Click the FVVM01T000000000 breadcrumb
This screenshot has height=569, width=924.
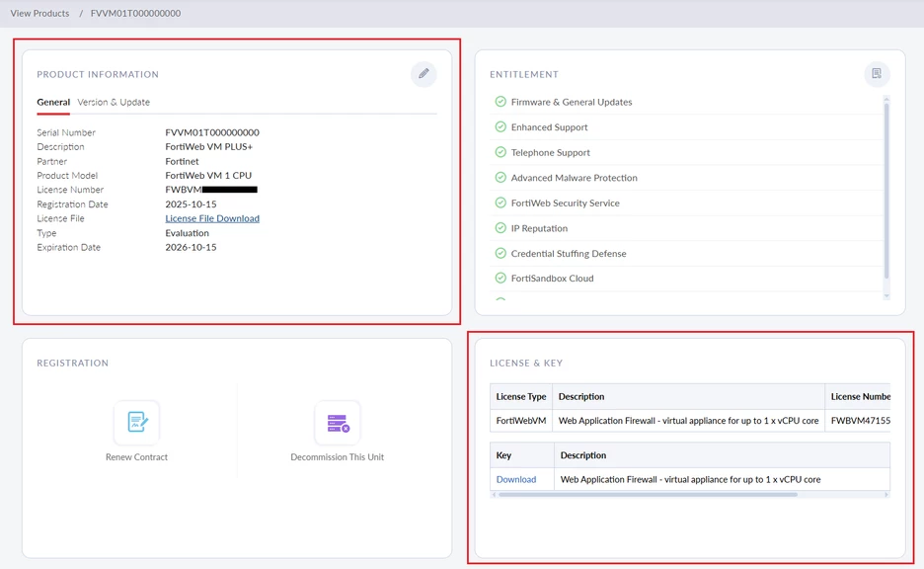135,13
